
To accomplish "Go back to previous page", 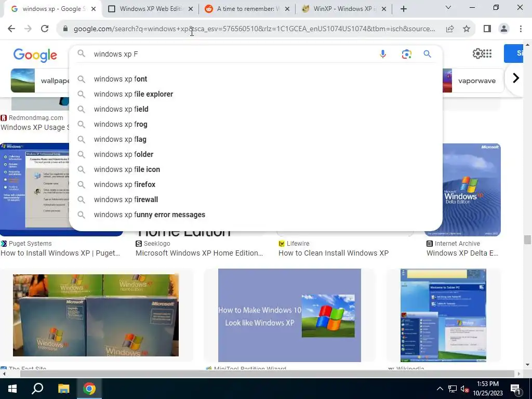I will (x=11, y=29).
